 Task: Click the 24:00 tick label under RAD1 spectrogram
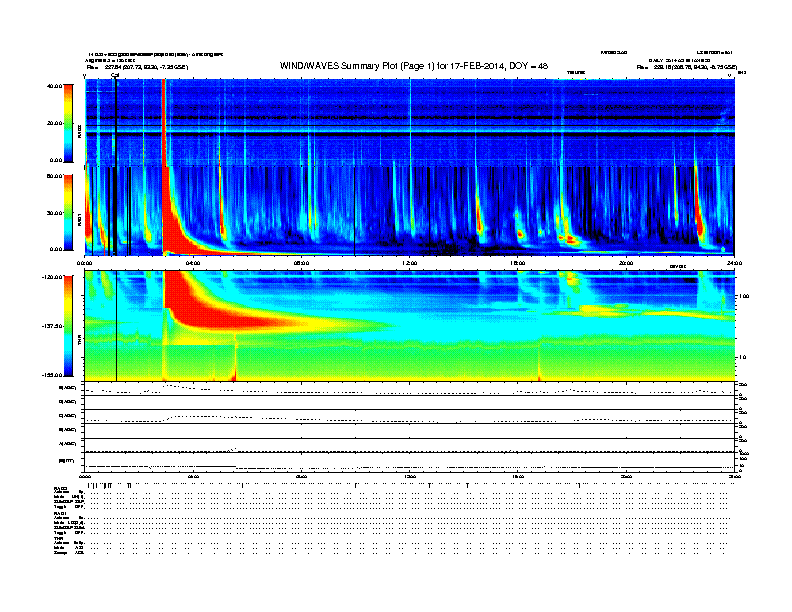click(x=734, y=263)
